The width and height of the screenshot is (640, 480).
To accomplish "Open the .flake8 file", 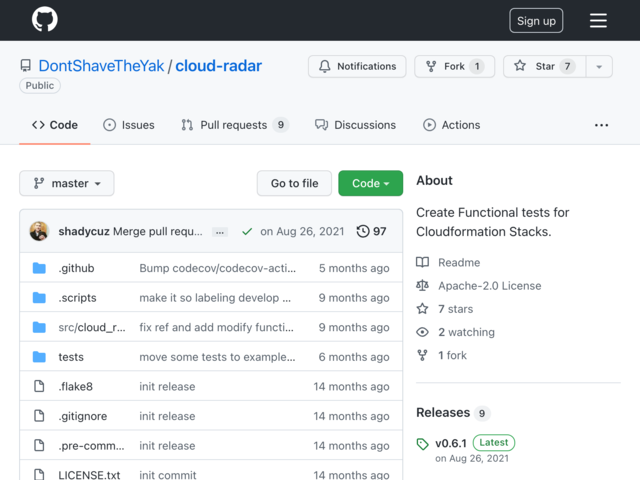I will point(76,387).
